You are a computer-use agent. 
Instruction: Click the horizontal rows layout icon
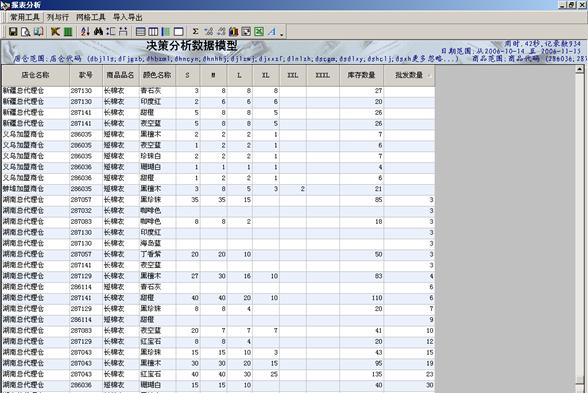coord(141,32)
